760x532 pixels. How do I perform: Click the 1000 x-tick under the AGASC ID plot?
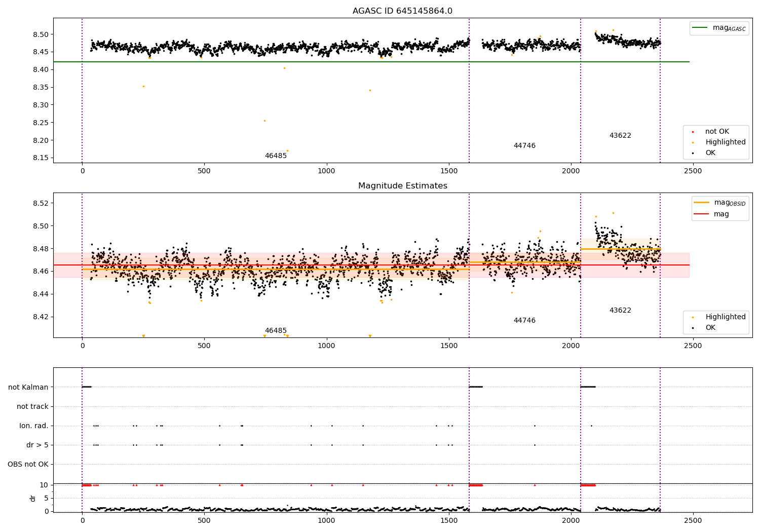[326, 171]
